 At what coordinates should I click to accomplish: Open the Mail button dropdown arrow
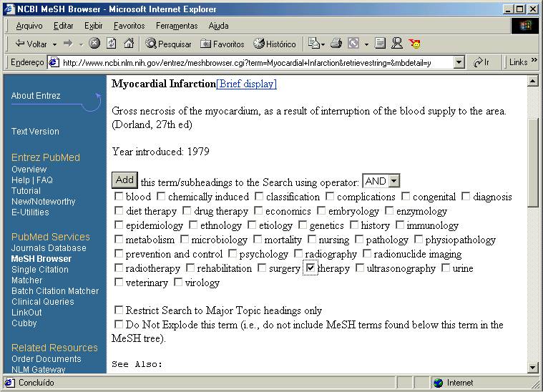(x=323, y=44)
